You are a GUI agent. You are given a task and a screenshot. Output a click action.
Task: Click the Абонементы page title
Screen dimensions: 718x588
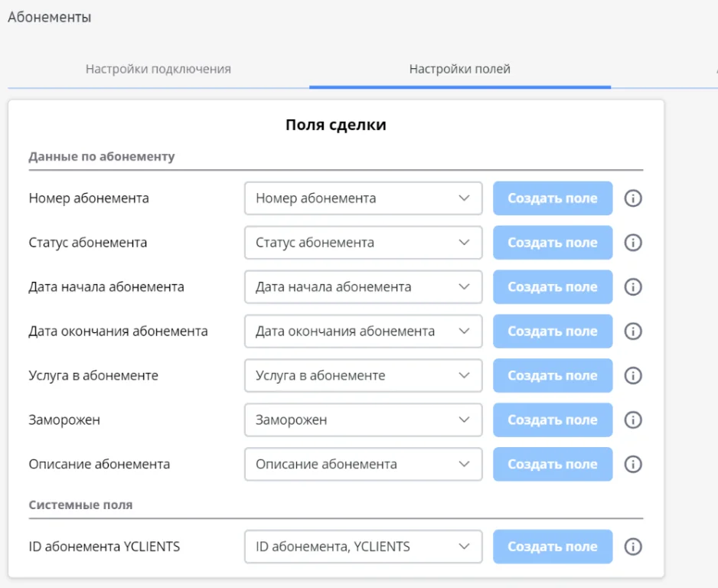click(50, 18)
